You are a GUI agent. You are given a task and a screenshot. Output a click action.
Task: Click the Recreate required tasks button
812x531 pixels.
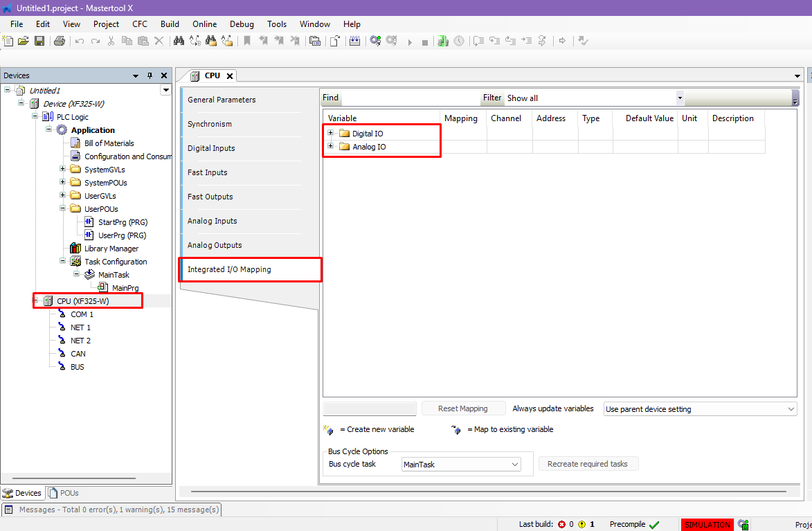(x=588, y=464)
